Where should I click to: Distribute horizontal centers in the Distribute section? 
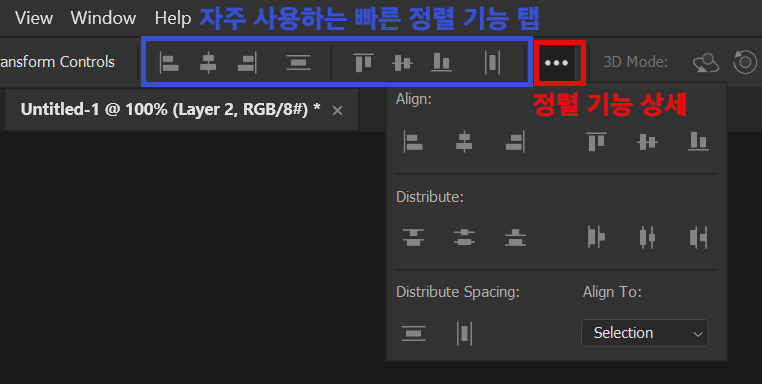point(647,238)
